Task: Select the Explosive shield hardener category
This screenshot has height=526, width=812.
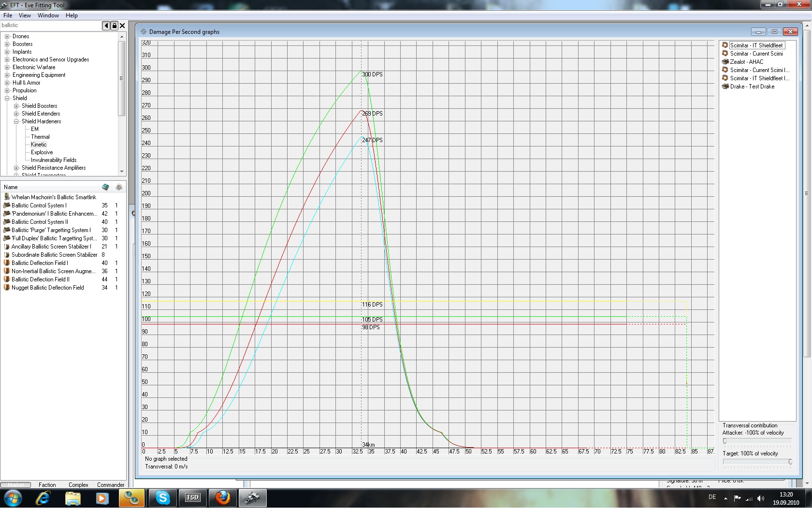Action: (42, 152)
